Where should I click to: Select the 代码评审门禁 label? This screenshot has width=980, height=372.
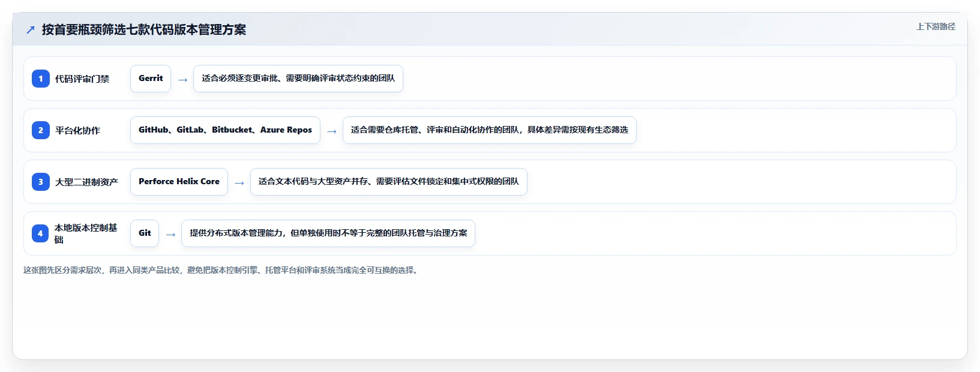82,79
